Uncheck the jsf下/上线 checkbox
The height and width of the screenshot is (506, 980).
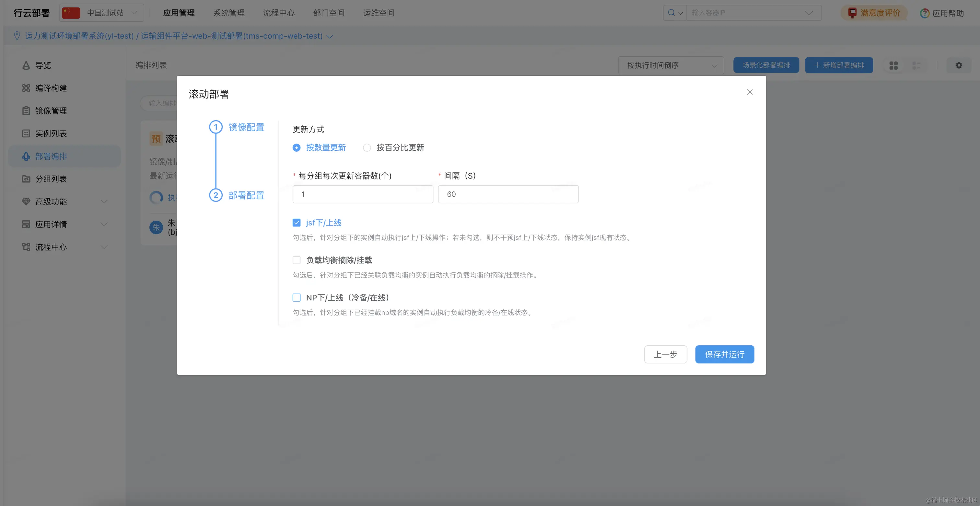[296, 223]
